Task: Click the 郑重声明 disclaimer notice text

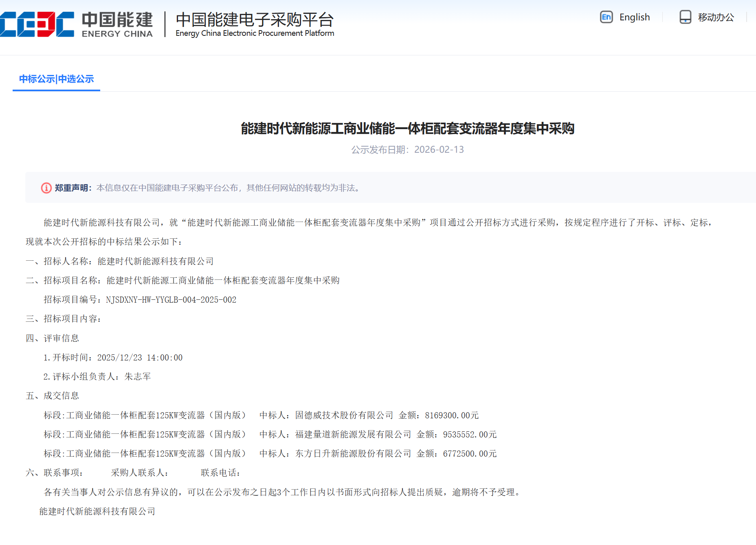Action: (227, 188)
